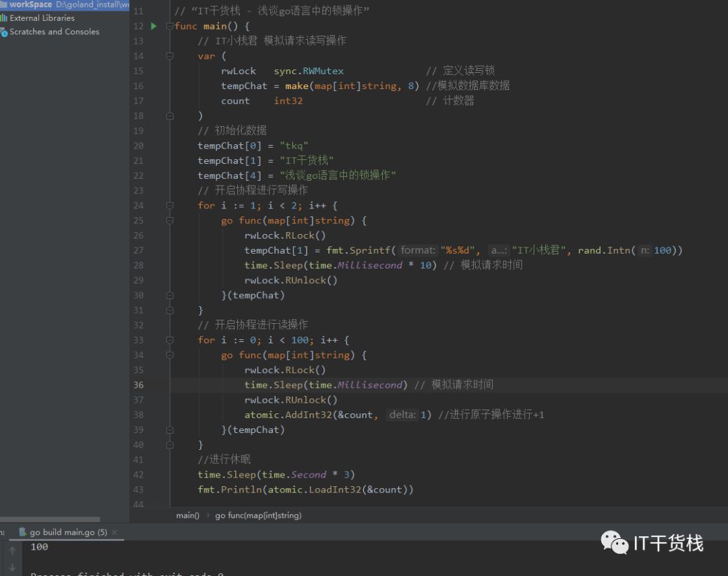Click main() breadcrumb item

(x=187, y=515)
